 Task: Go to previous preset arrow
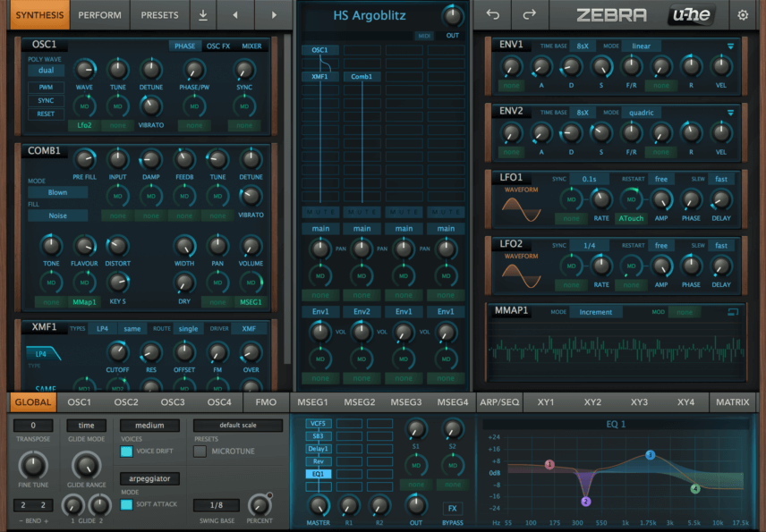(235, 15)
